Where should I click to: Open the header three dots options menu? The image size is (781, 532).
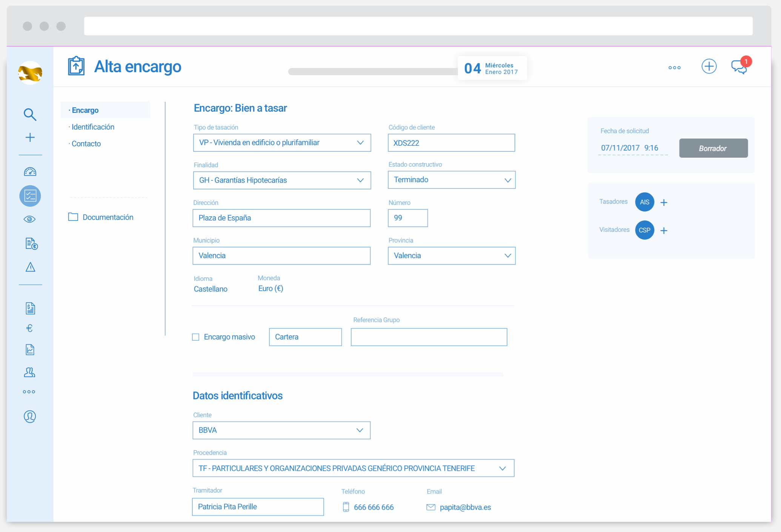[674, 68]
